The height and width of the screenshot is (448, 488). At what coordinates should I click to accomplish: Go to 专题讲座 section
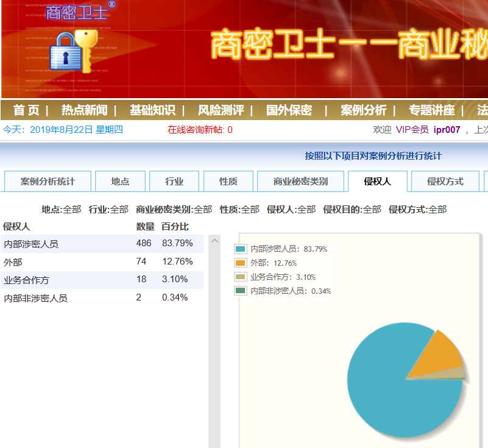tap(432, 110)
